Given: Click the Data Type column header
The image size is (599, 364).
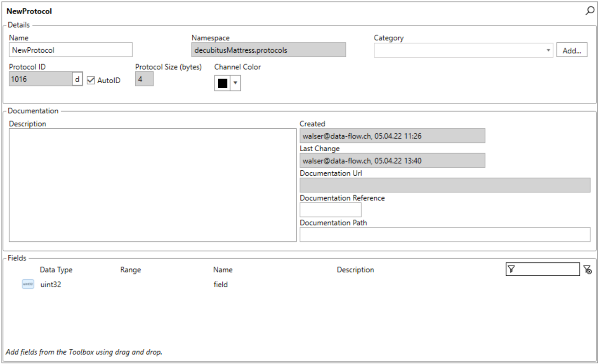Looking at the screenshot, I should 56,270.
